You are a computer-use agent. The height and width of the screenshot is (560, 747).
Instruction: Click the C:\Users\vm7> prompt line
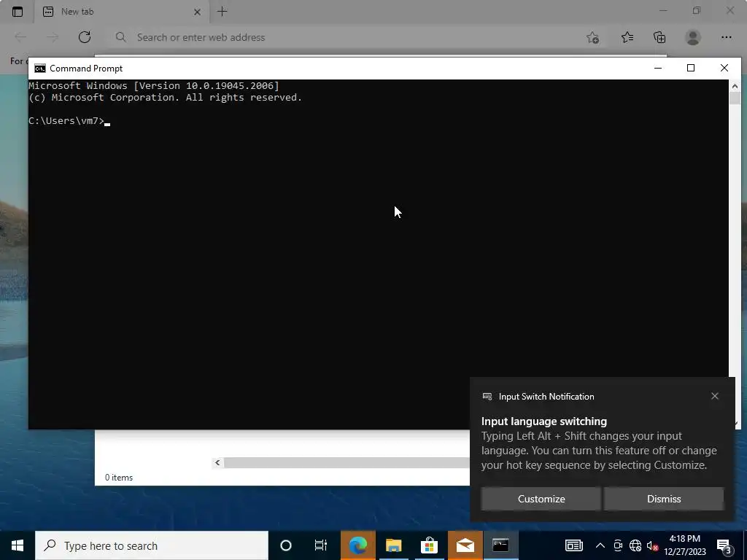coord(69,121)
